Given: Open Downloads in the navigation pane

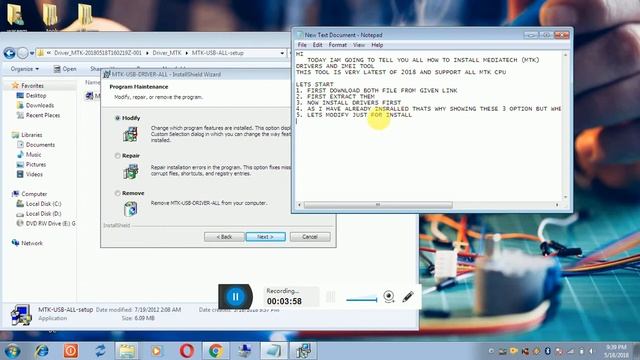Looking at the screenshot, I should coord(40,105).
